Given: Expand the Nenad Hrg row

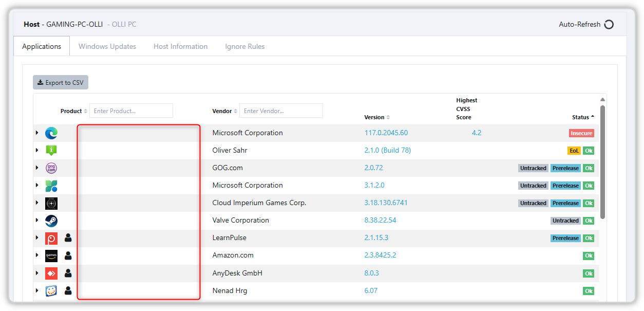Looking at the screenshot, I should (37, 290).
